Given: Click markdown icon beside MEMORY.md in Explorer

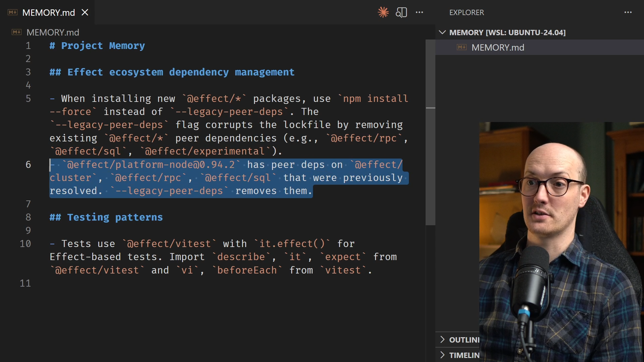Looking at the screenshot, I should [x=462, y=47].
